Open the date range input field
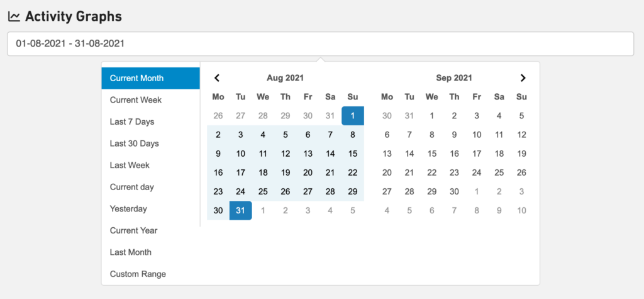Image resolution: width=644 pixels, height=299 pixels. click(320, 43)
